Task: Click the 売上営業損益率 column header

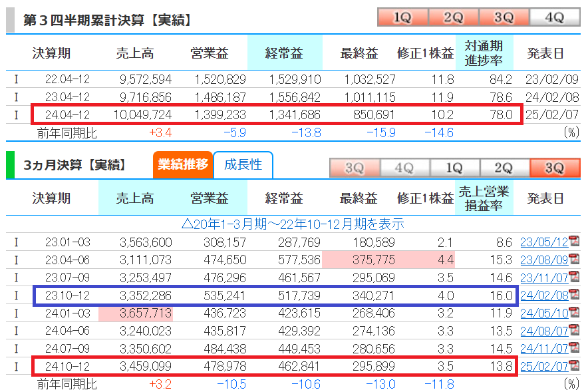Action: (x=484, y=198)
